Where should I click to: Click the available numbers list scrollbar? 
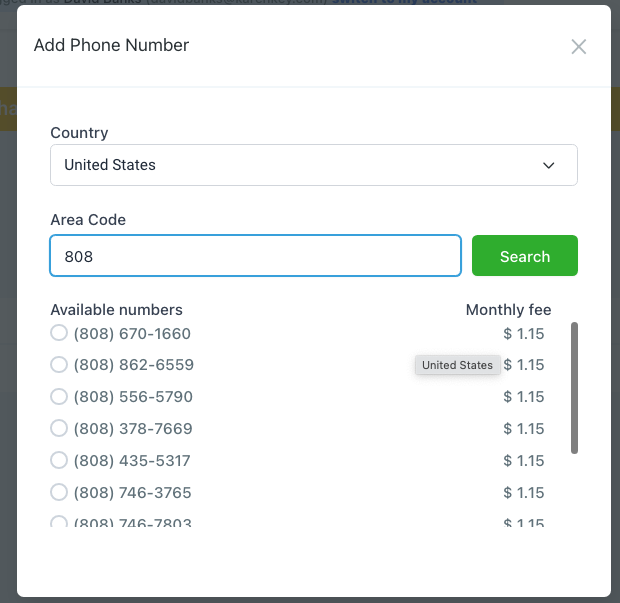pos(574,388)
